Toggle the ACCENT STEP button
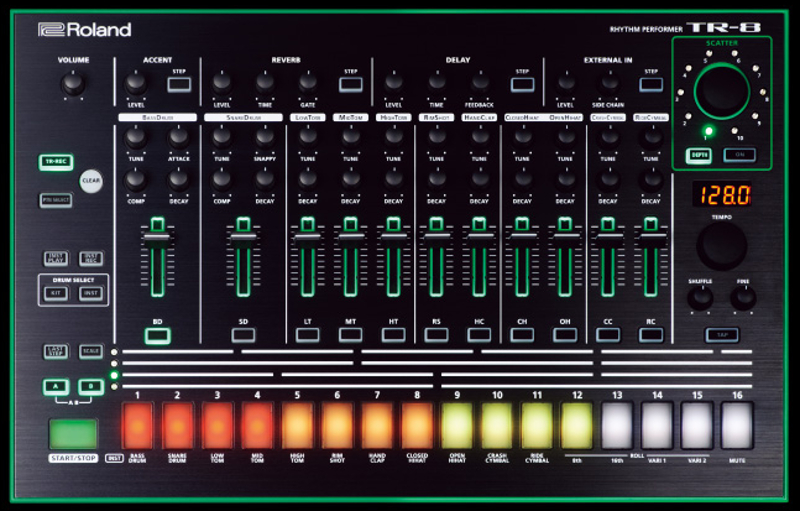This screenshot has height=511, width=800. 179,84
